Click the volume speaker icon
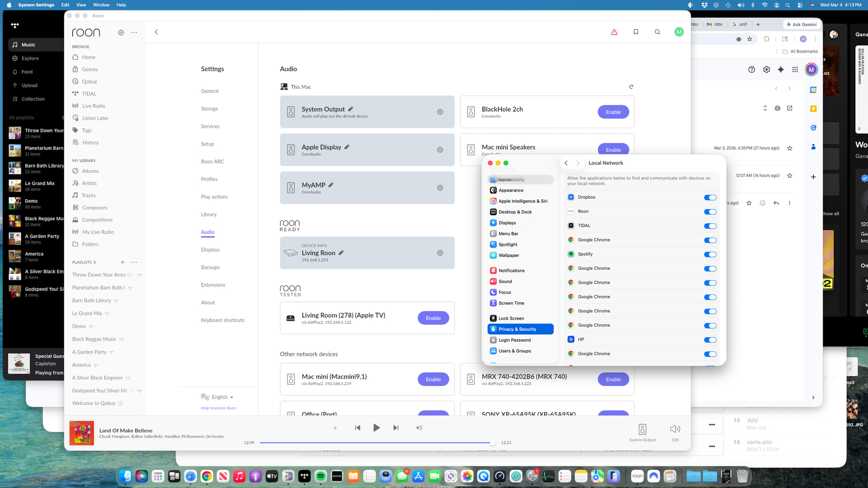Screen dimensions: 868x488 [x=675, y=429]
